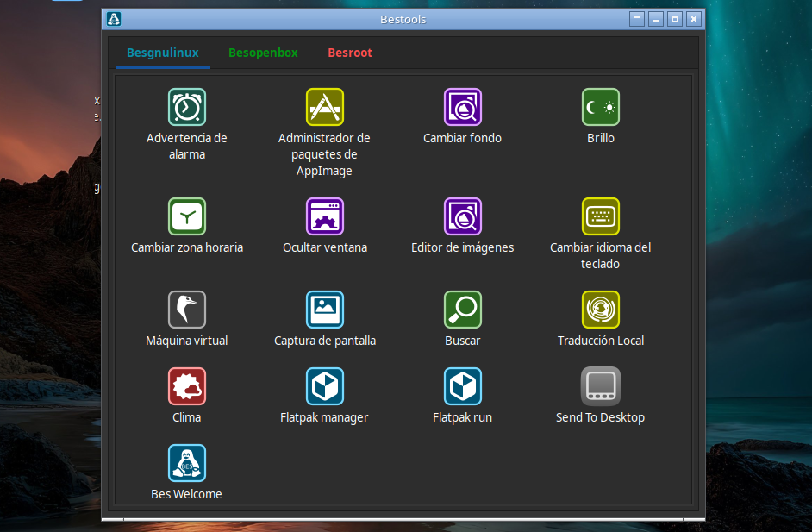Click the Bestools window title text

point(403,20)
